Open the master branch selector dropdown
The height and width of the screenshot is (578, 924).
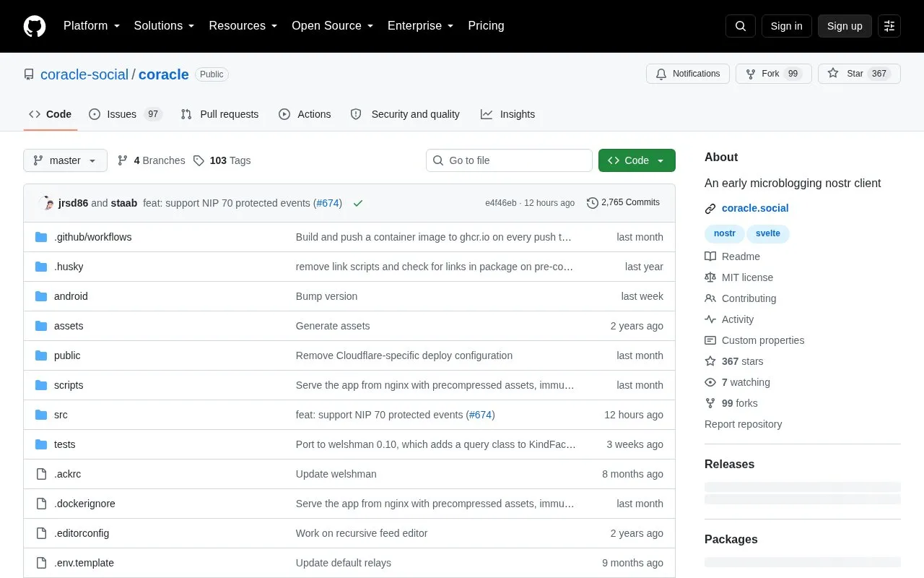pyautogui.click(x=65, y=160)
